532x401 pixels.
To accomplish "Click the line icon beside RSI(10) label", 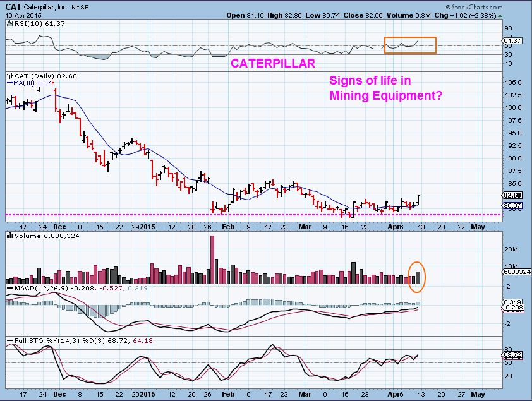I will click(10, 24).
